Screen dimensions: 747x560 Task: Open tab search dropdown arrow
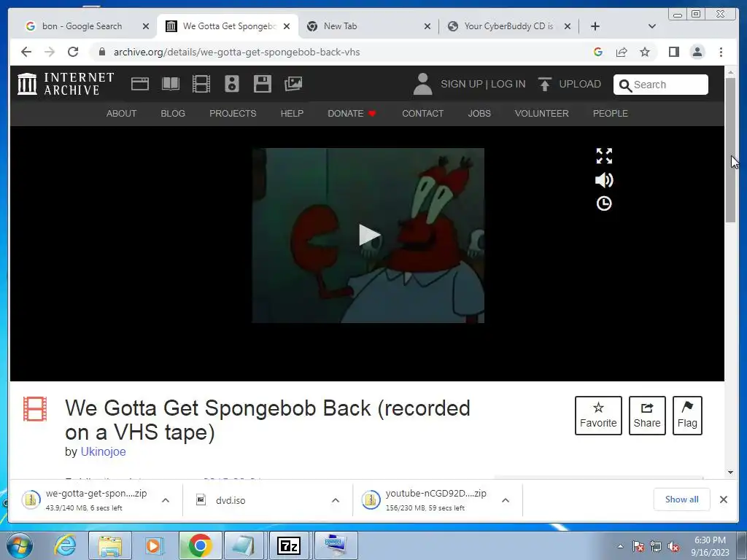pos(652,26)
